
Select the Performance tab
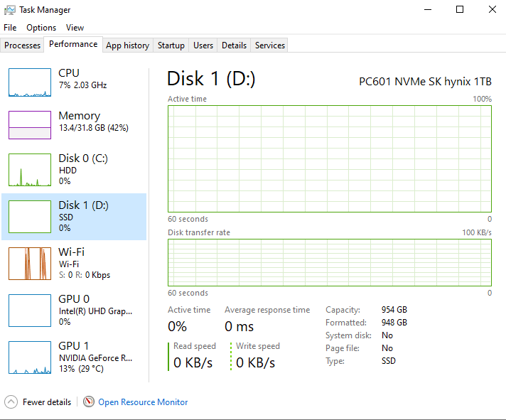(73, 44)
